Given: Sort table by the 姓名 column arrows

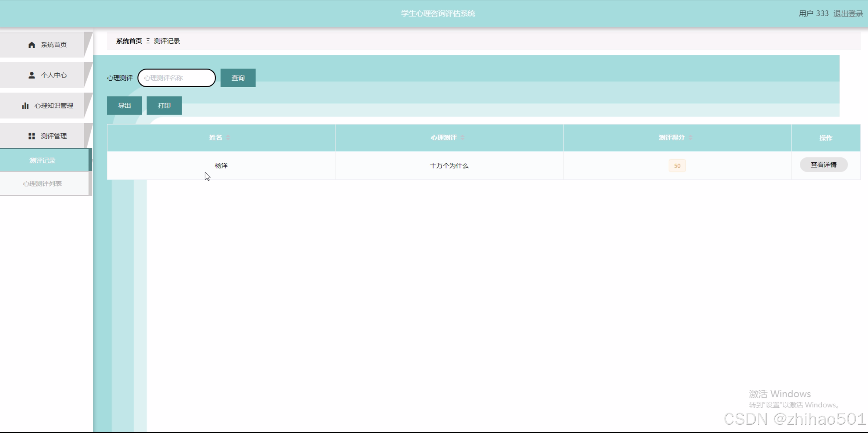Looking at the screenshot, I should click(x=228, y=138).
